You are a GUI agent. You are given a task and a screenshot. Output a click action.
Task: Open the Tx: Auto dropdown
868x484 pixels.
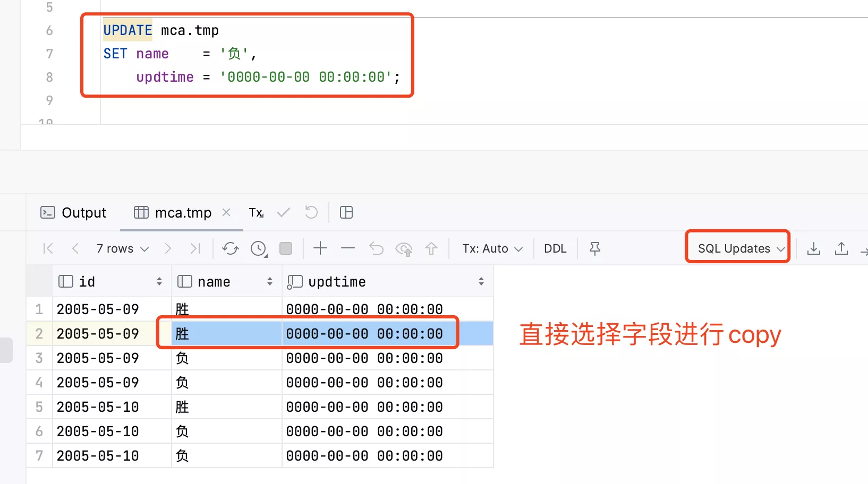tap(492, 248)
